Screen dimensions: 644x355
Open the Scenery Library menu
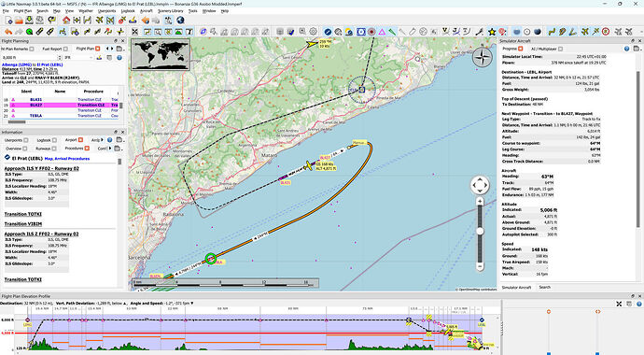[x=170, y=11]
